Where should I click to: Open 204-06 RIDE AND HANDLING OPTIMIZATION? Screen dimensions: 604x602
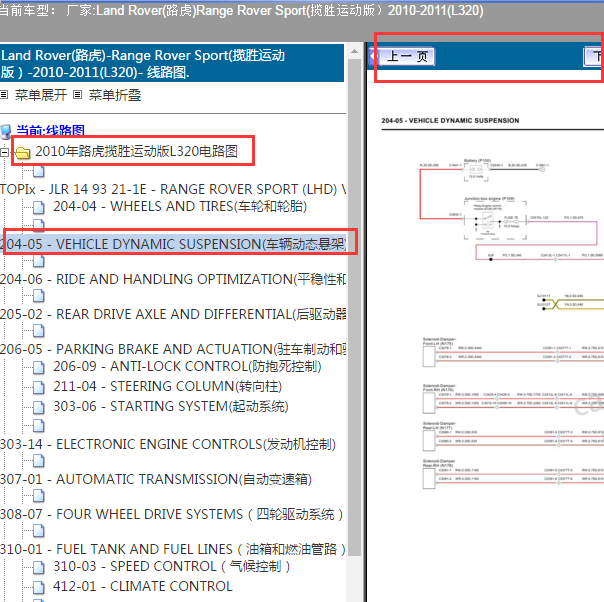pos(173,279)
